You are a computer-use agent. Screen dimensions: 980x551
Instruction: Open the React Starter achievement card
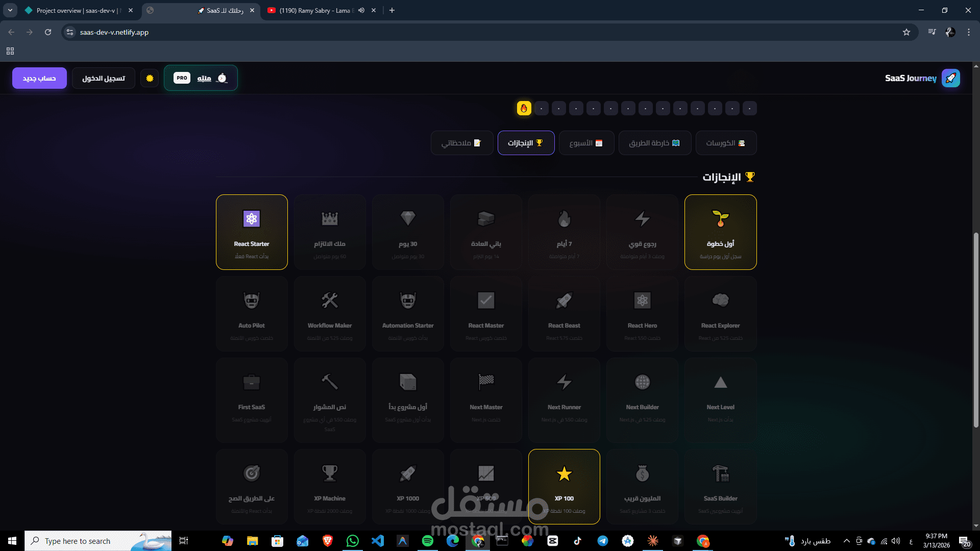[x=252, y=232]
